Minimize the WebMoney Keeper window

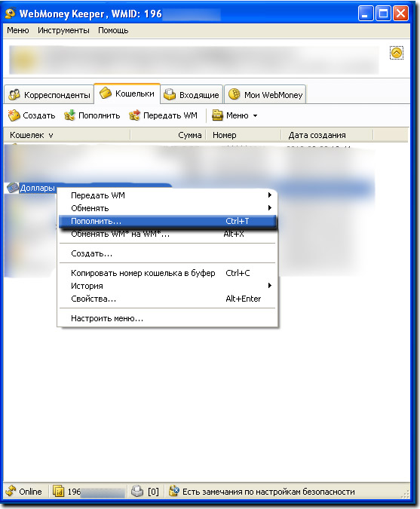tap(366, 14)
